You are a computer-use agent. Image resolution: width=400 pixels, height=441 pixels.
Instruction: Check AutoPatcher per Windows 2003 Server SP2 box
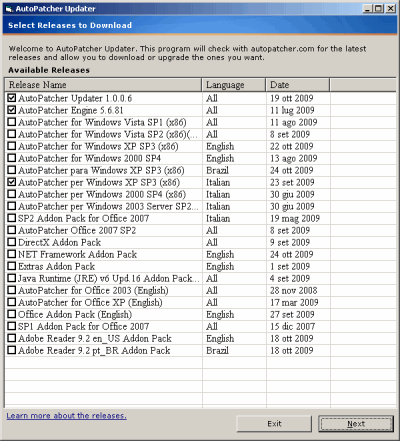point(12,206)
